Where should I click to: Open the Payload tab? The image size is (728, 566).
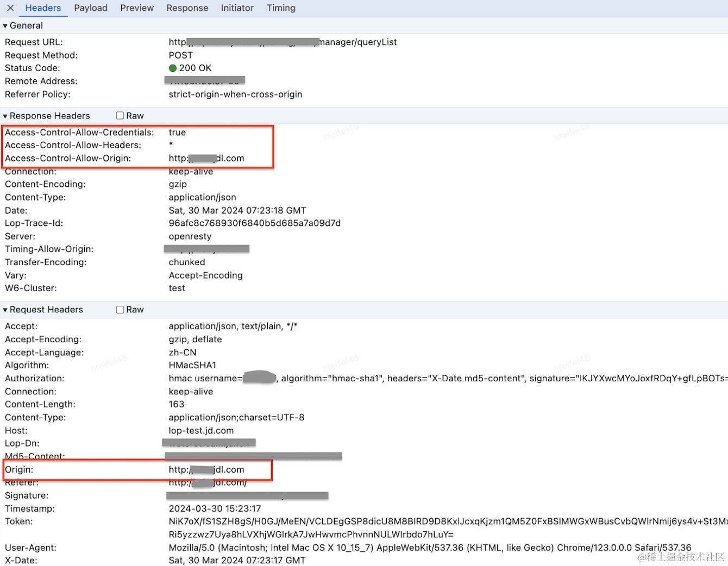coord(91,8)
